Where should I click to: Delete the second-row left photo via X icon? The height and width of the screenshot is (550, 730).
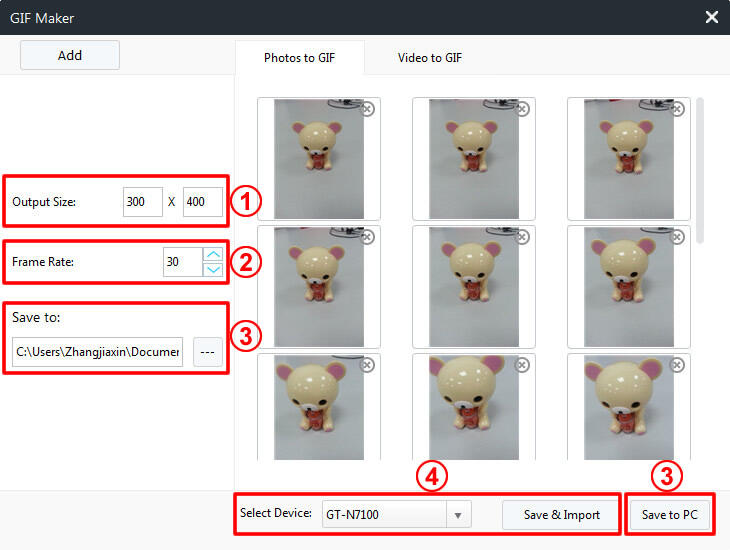(x=368, y=237)
